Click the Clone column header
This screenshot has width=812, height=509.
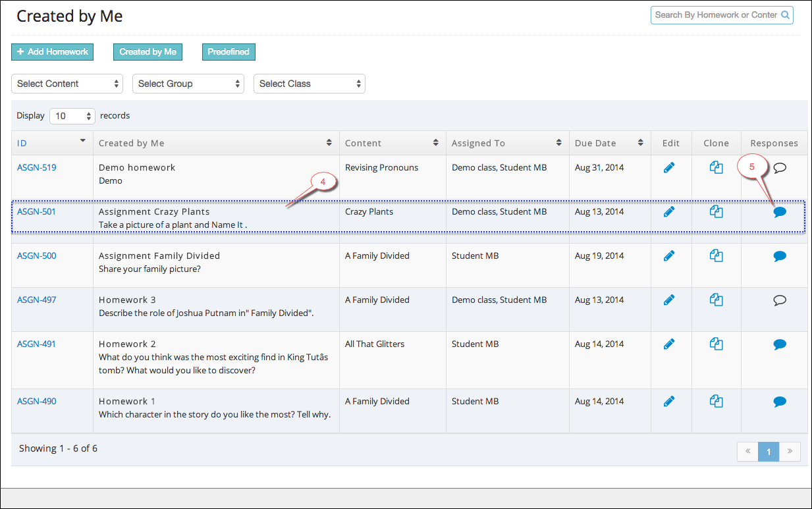click(716, 143)
